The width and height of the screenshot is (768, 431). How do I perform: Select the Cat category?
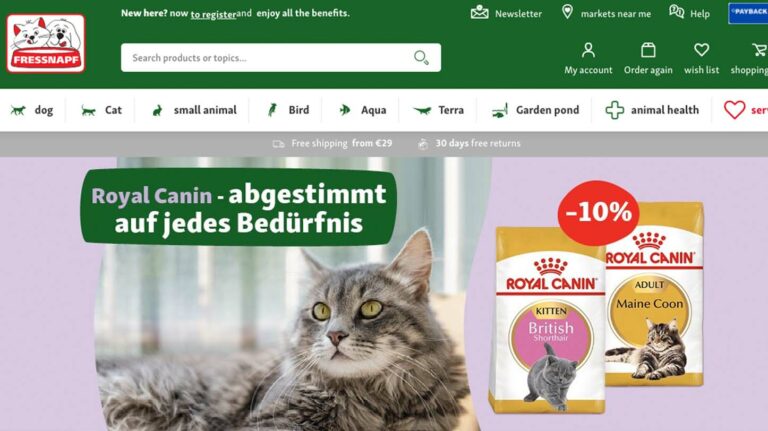point(101,110)
